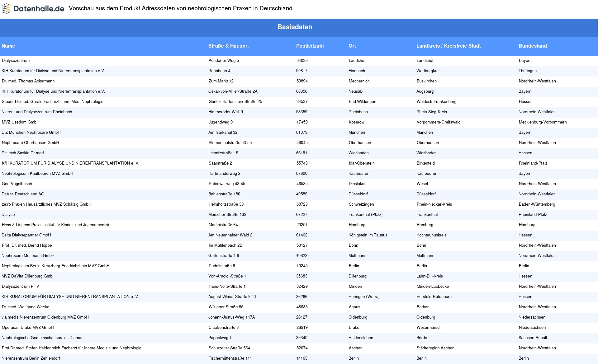Click Nieren- und Dialysezentrum Rheinbach
The width and height of the screenshot is (598, 364).
tap(37, 112)
